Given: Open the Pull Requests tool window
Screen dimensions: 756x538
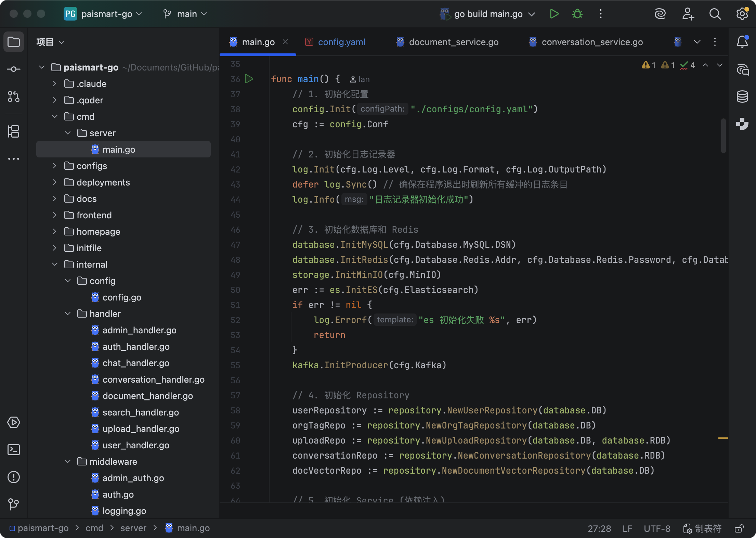Looking at the screenshot, I should 14,97.
